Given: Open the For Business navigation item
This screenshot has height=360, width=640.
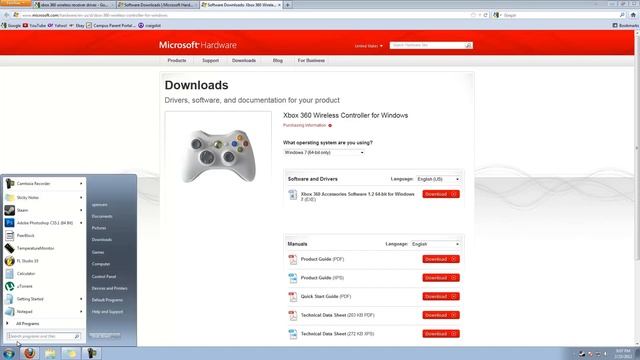Looking at the screenshot, I should click(x=311, y=60).
